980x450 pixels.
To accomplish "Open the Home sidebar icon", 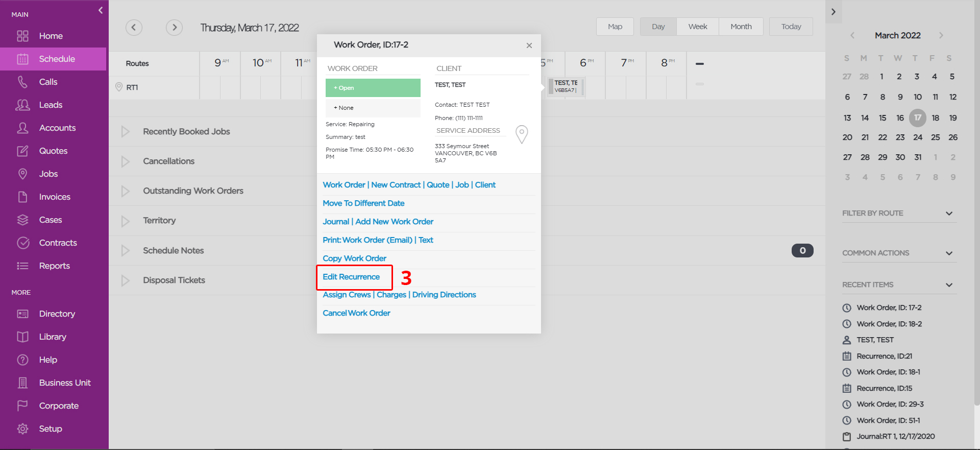I will 22,36.
